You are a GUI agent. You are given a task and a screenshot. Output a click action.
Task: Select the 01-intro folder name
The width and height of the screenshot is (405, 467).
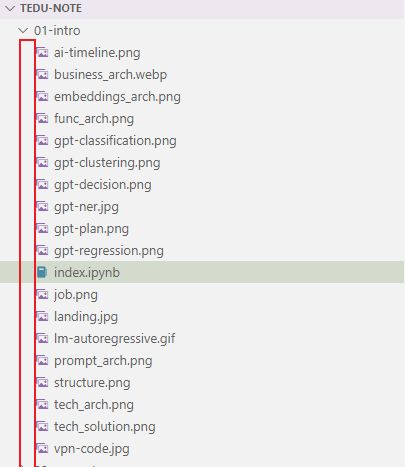pyautogui.click(x=57, y=30)
